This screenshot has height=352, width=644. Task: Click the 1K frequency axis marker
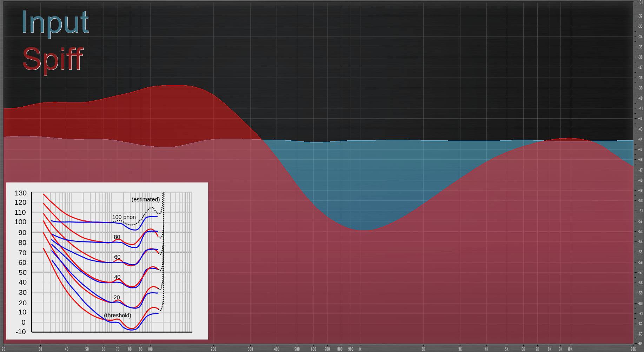[x=360, y=349]
